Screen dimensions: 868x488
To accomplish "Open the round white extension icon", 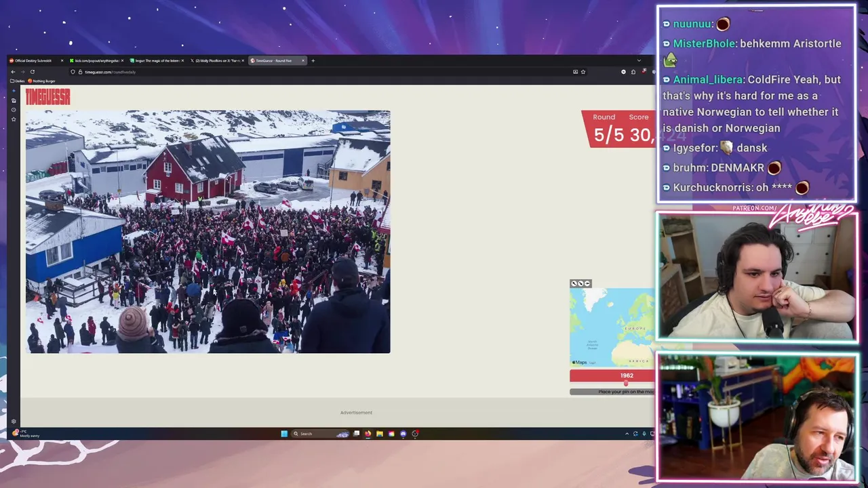I will click(x=623, y=72).
